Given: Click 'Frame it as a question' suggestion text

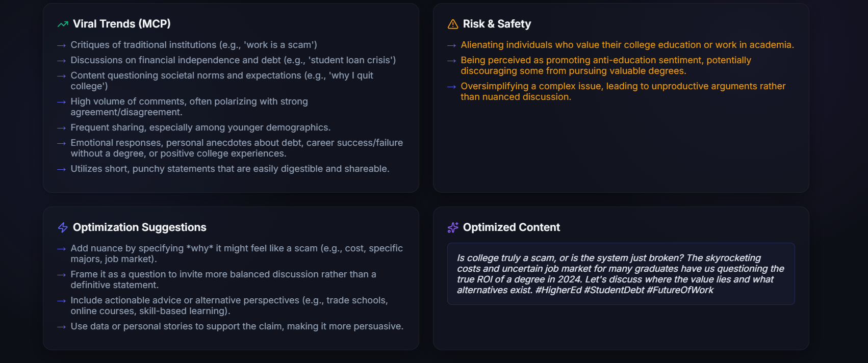Looking at the screenshot, I should click(223, 279).
